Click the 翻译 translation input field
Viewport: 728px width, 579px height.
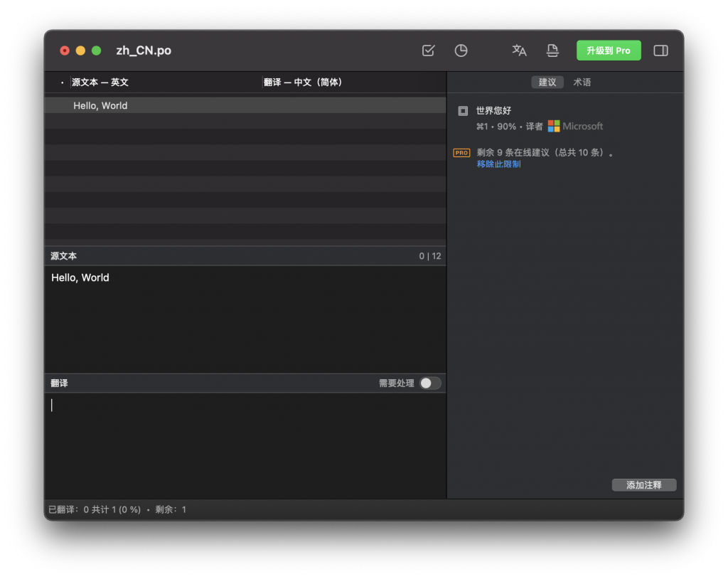[x=245, y=445]
